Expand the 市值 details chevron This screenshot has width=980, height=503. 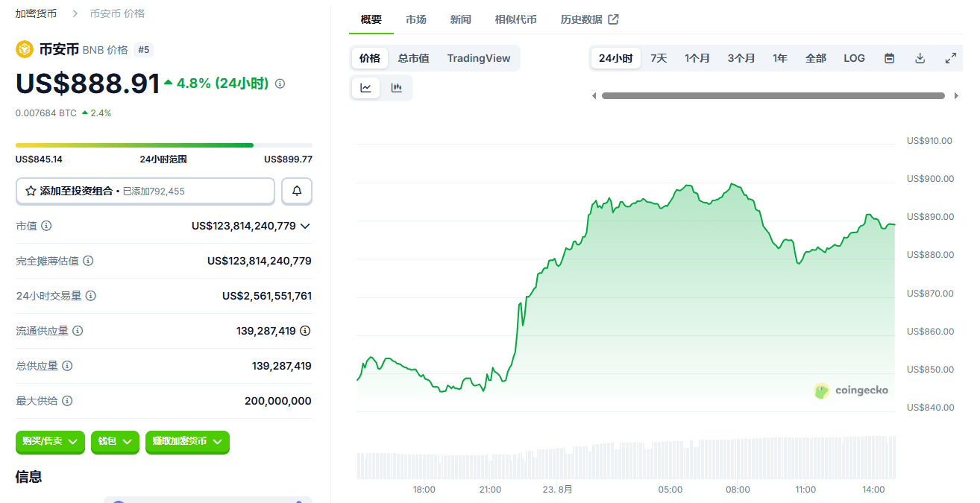pos(305,226)
